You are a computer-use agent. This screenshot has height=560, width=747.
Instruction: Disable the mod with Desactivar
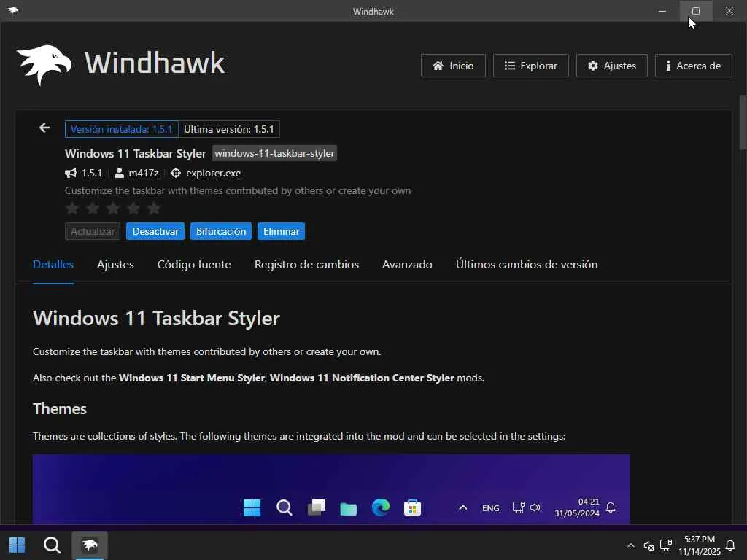[x=155, y=231]
